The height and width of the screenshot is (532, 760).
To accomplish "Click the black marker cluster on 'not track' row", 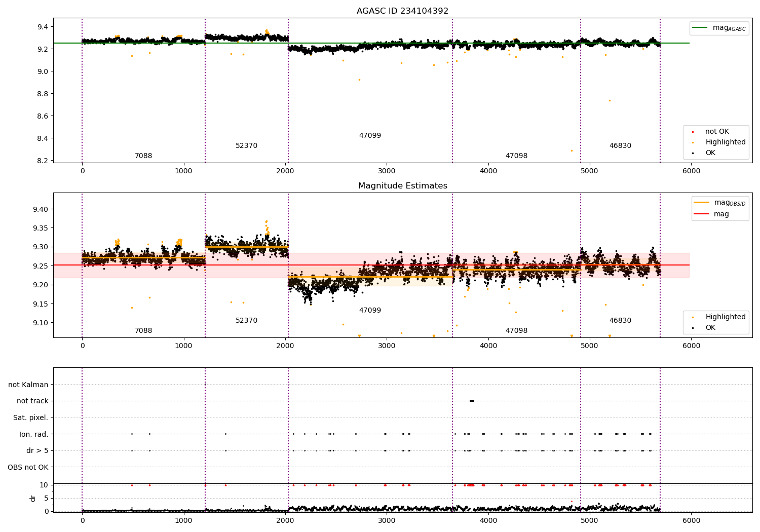I will tap(472, 401).
